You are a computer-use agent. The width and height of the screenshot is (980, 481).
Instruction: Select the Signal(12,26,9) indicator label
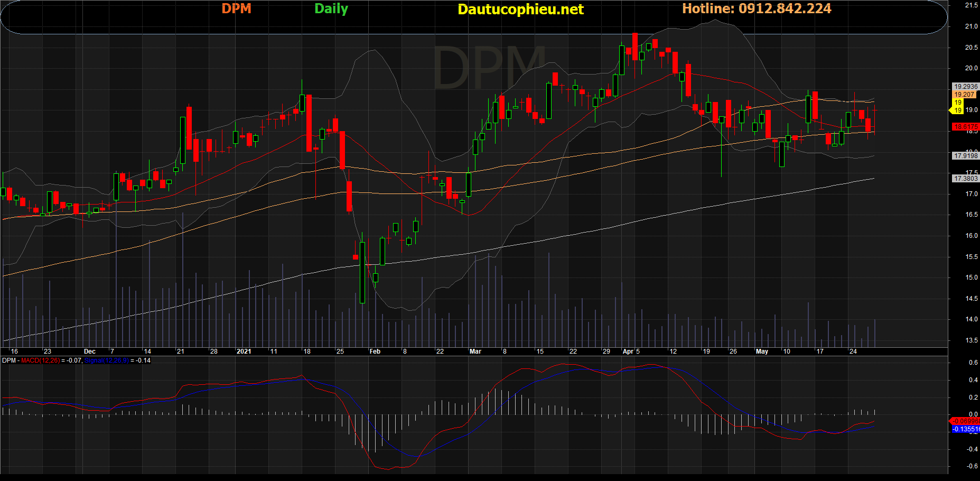[106, 360]
